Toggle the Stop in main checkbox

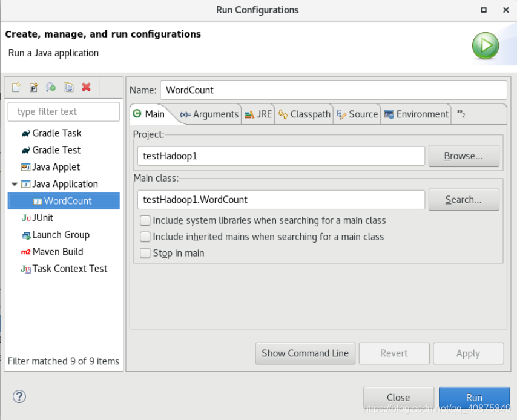click(x=145, y=253)
